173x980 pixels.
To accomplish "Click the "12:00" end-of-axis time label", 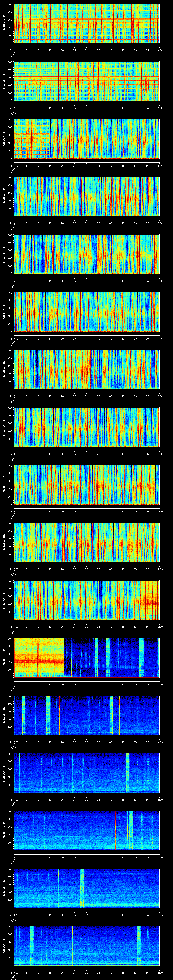I will (x=160, y=627).
